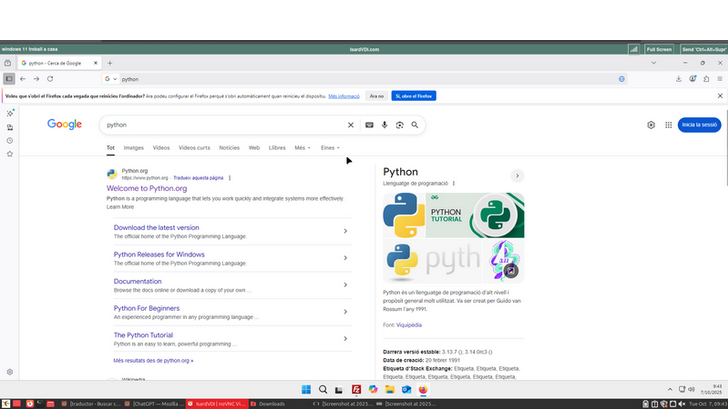The image size is (728, 409).
Task: Click the Google search input field
Action: (225, 125)
